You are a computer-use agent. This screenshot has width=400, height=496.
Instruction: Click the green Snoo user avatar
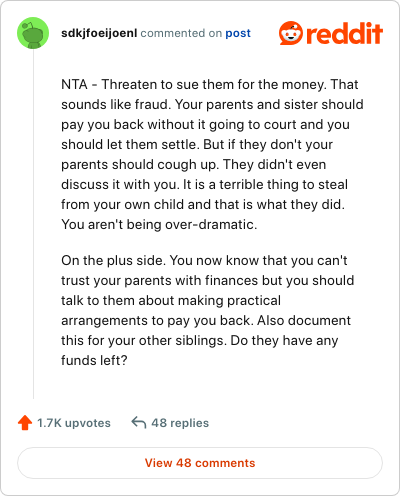pos(33,33)
